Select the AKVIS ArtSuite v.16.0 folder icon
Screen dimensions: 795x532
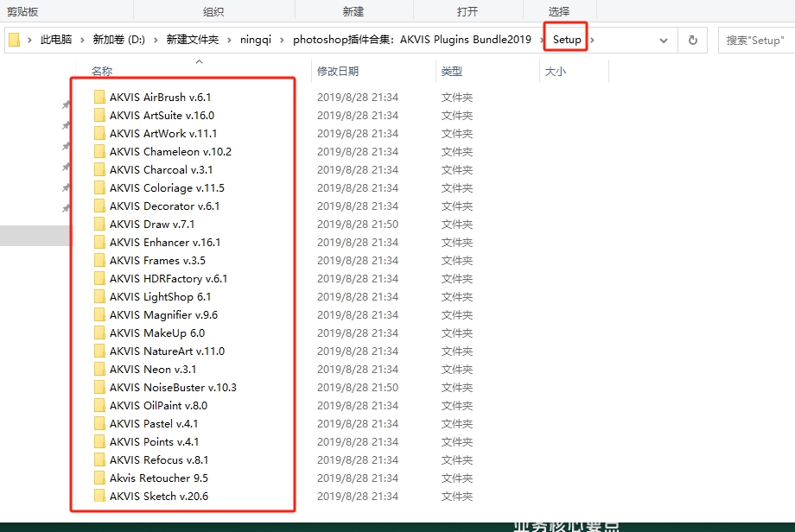[99, 115]
